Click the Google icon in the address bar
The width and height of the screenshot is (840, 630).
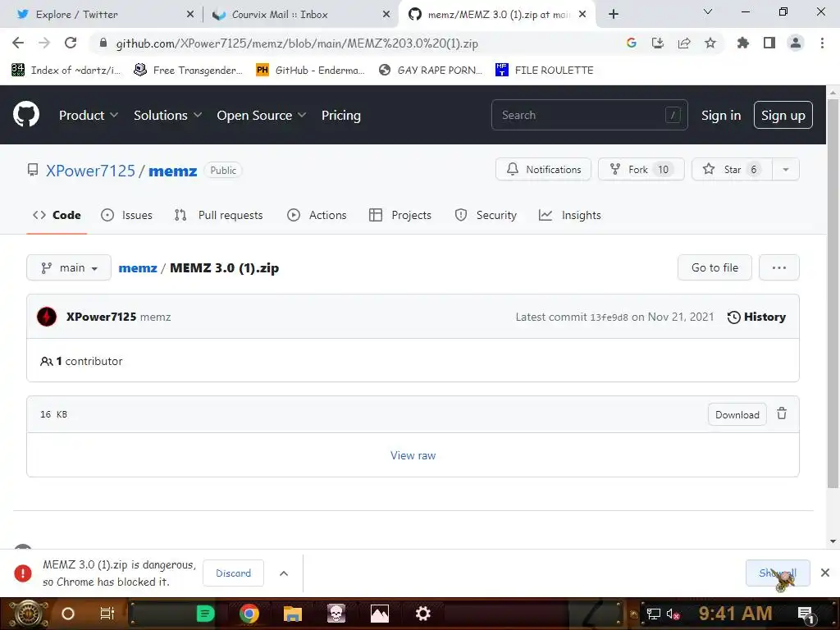[x=632, y=43]
